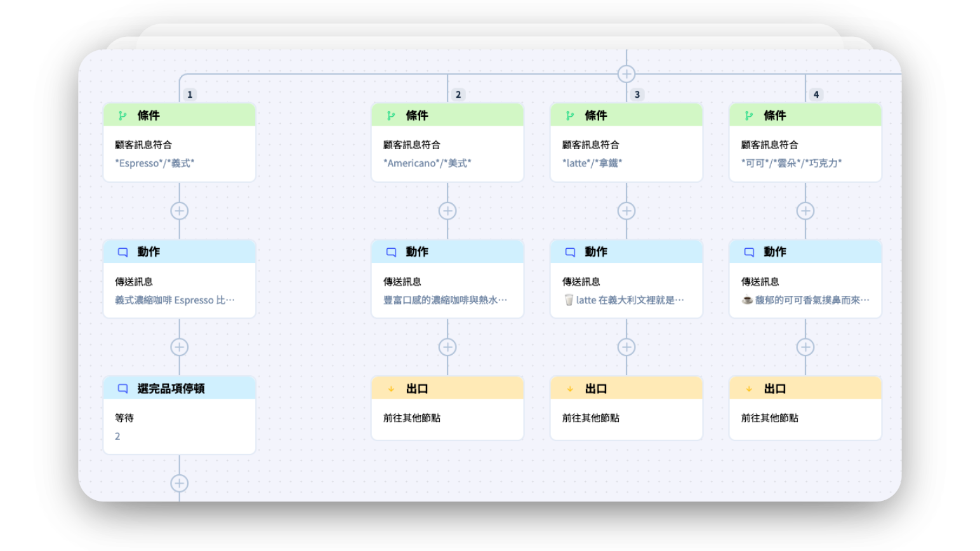
Task: Select branch number 3 badge
Action: tap(637, 95)
